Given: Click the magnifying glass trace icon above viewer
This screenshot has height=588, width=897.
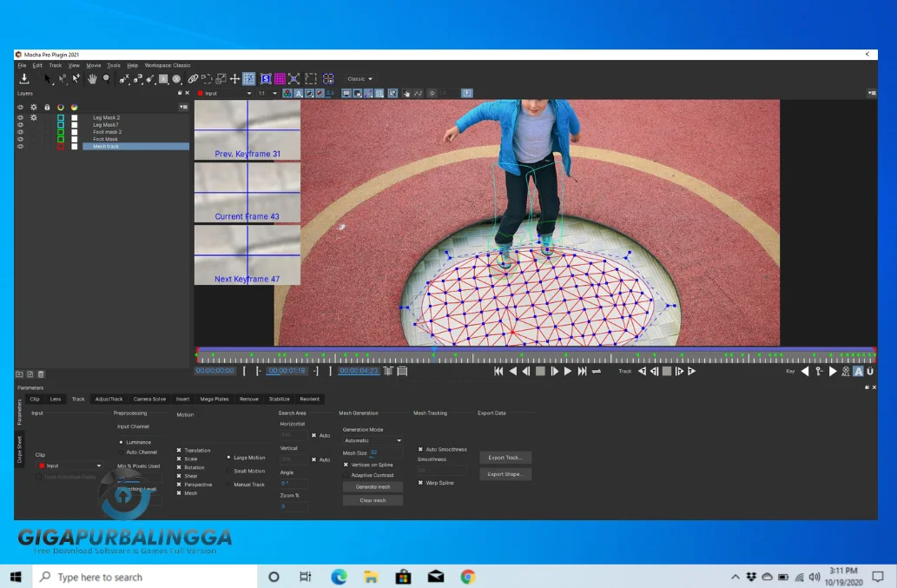Looking at the screenshot, I should point(392,93).
